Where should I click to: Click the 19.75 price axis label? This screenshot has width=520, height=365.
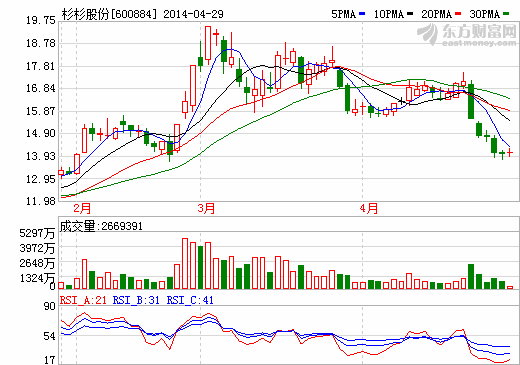pos(41,21)
